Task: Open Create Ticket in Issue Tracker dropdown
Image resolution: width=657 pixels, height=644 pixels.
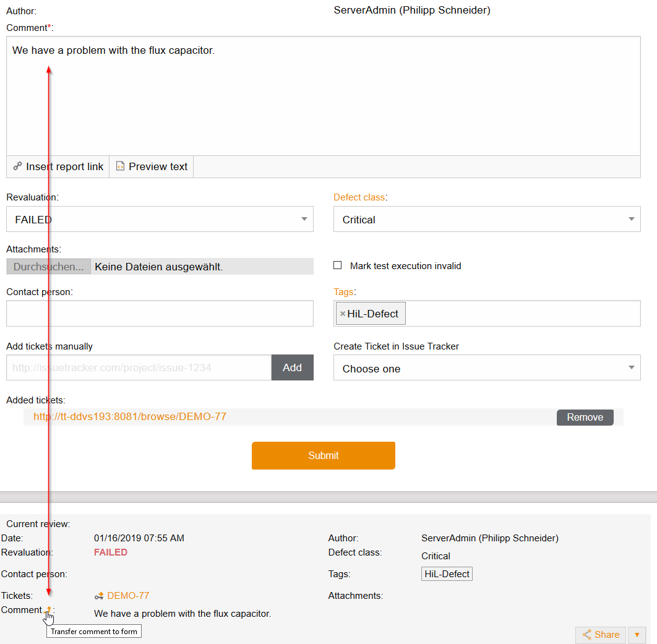Action: point(486,368)
